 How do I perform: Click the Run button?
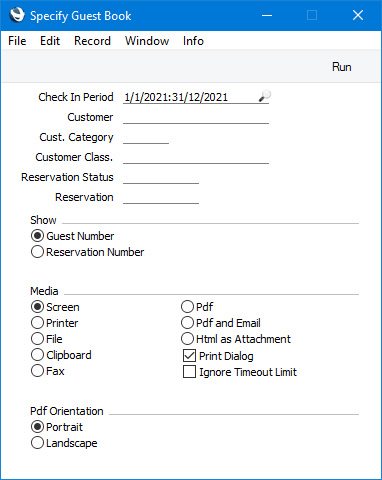[x=341, y=67]
